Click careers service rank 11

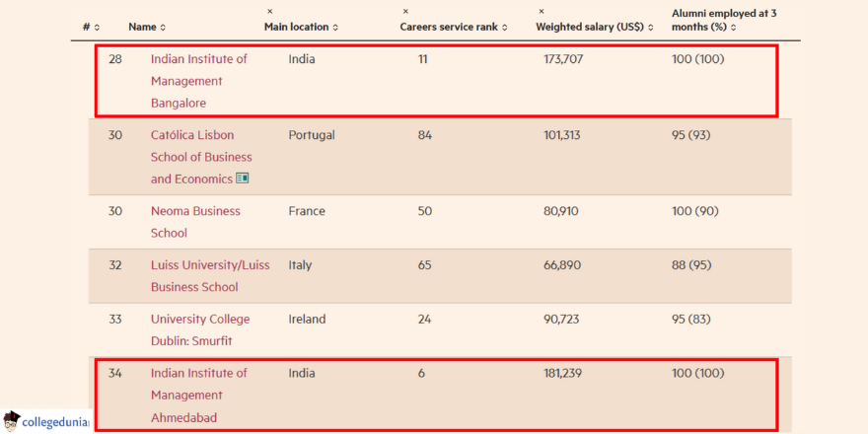[x=423, y=59]
